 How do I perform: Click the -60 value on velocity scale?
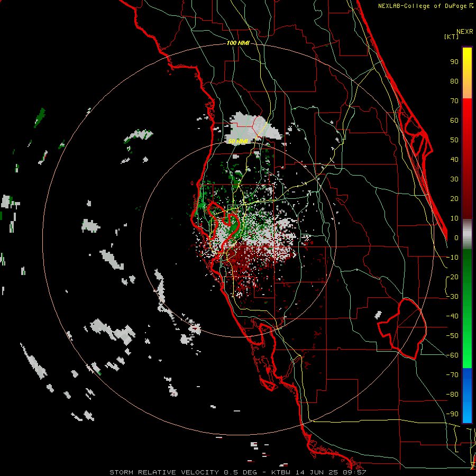453,355
